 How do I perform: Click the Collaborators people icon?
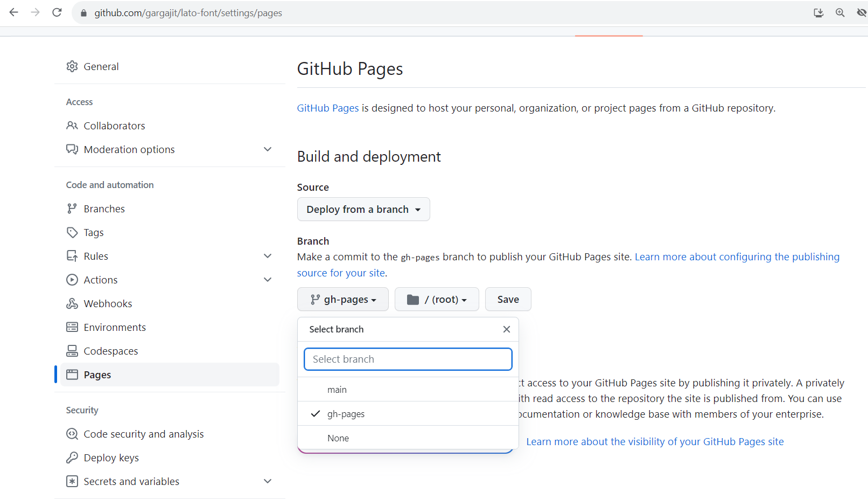pos(72,126)
